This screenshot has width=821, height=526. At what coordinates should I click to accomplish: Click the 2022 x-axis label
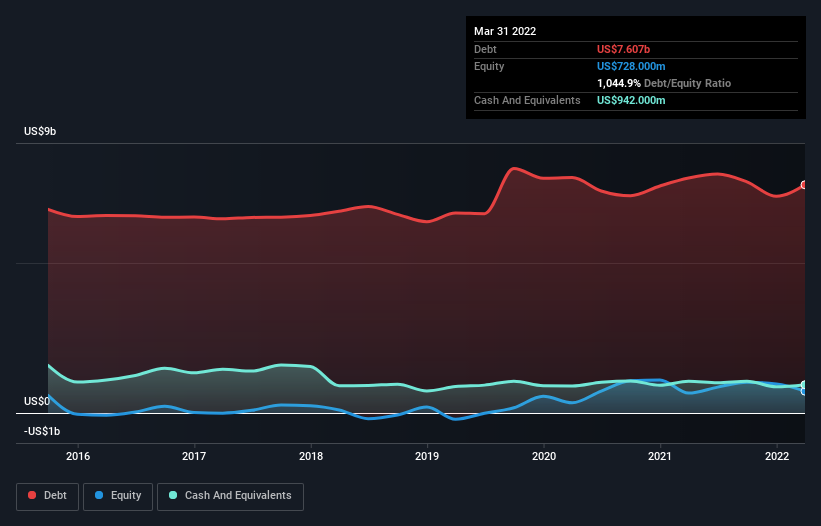click(777, 456)
